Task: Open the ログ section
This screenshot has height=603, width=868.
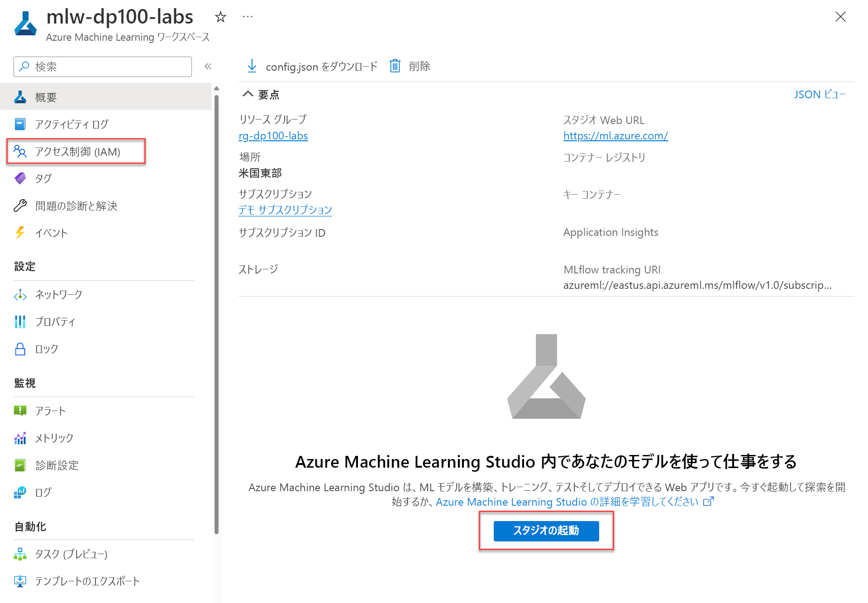Action: (x=43, y=493)
